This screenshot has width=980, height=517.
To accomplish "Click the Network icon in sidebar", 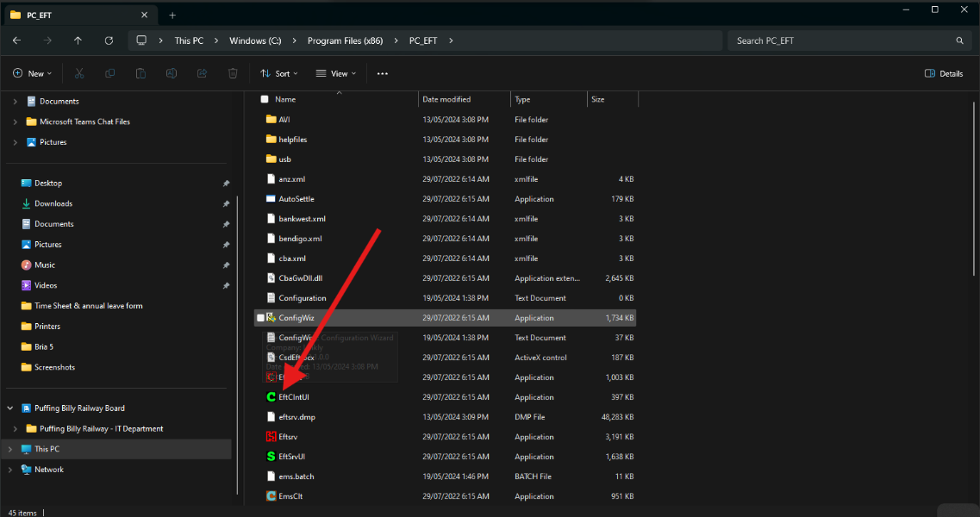I will click(26, 470).
